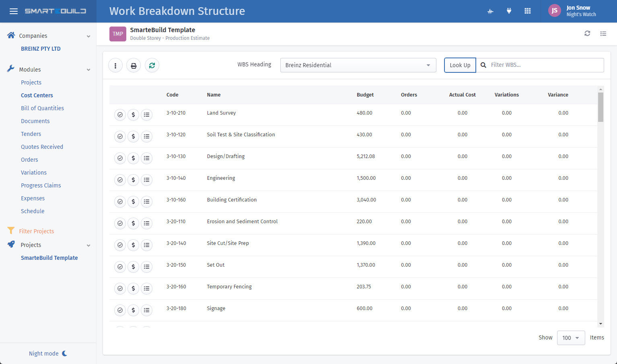
Task: Click the Look Up button
Action: pos(460,65)
